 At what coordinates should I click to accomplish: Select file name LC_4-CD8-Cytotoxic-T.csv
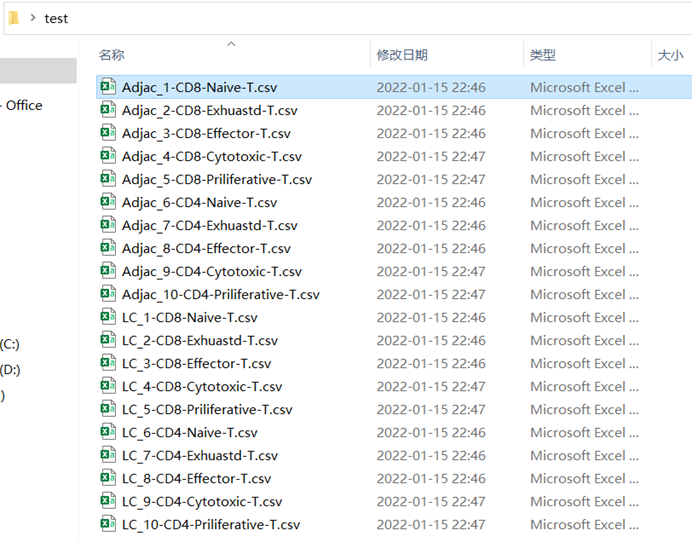click(202, 386)
